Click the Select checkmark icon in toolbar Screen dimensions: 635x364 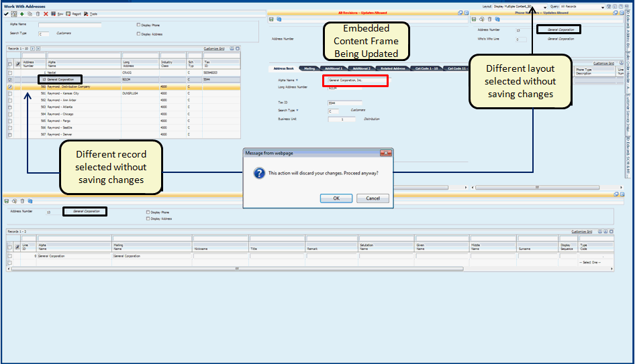6,14
